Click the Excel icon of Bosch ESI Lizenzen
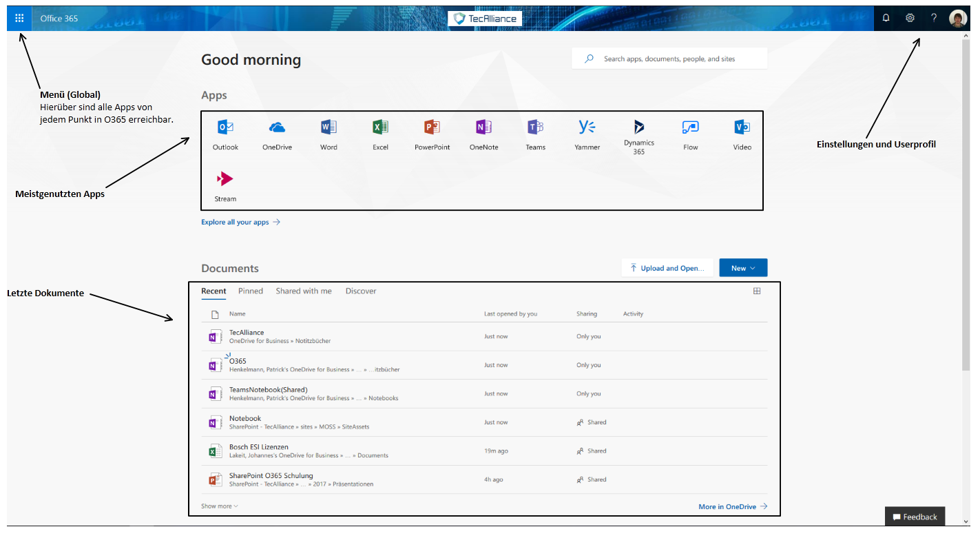Viewport: 980px width, 538px height. click(215, 451)
